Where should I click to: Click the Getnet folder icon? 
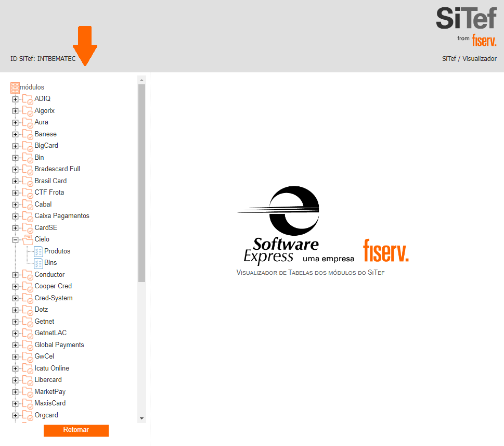[x=28, y=323]
